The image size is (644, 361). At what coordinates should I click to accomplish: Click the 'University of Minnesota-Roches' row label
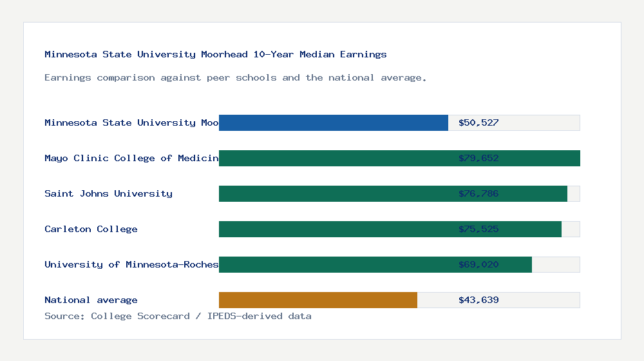pyautogui.click(x=131, y=264)
